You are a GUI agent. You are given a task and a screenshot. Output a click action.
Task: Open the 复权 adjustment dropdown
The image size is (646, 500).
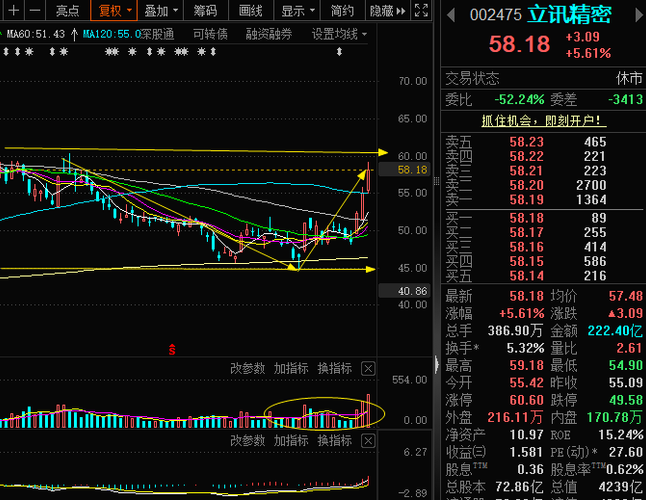pyautogui.click(x=114, y=10)
